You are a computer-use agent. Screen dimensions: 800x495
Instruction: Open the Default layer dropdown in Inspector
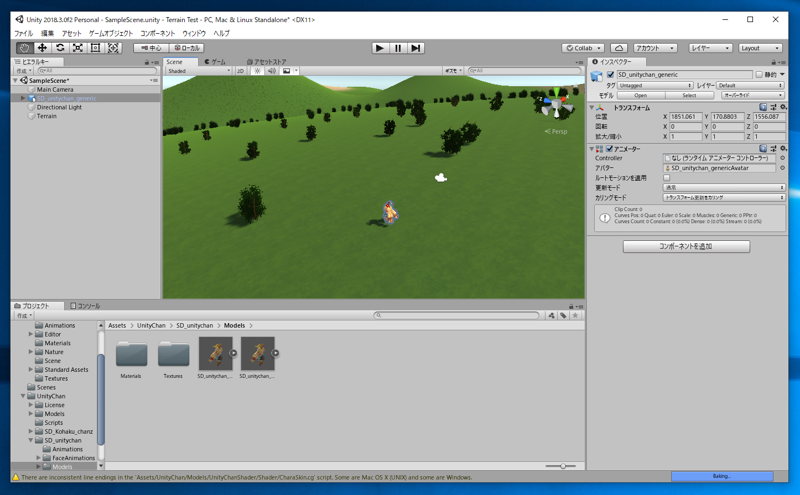click(750, 85)
